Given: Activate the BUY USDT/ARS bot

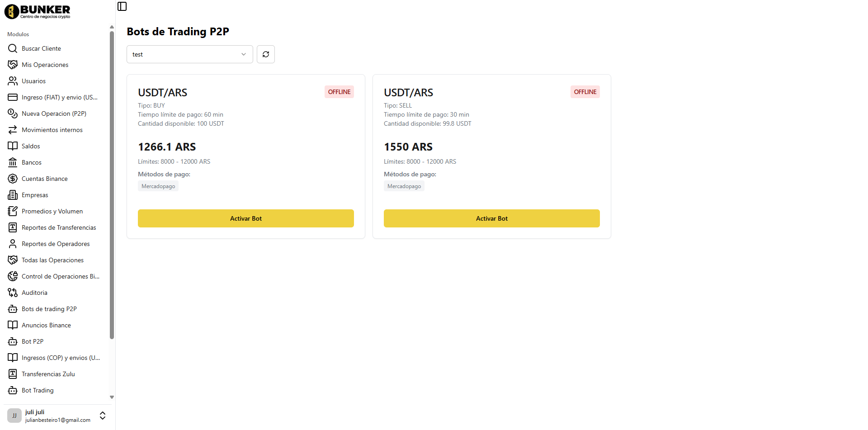Looking at the screenshot, I should pos(245,218).
